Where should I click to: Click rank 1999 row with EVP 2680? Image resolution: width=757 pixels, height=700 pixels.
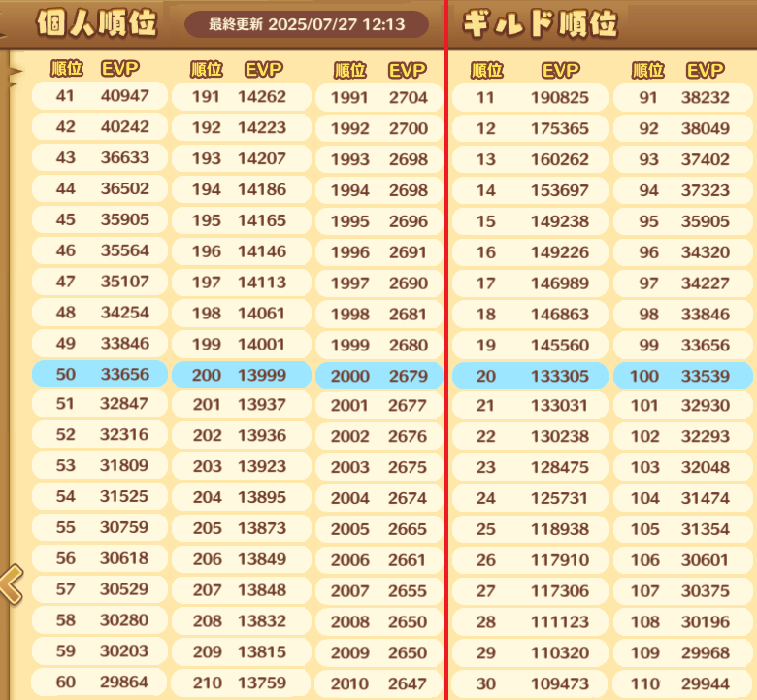click(x=378, y=345)
